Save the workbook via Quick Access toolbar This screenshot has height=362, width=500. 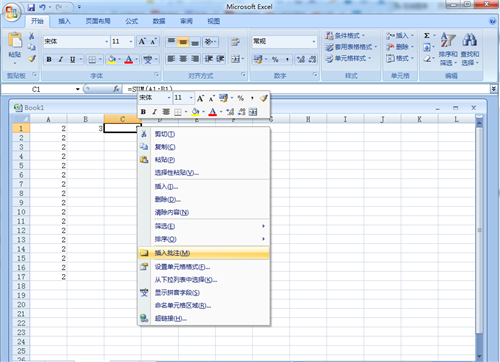click(x=31, y=7)
